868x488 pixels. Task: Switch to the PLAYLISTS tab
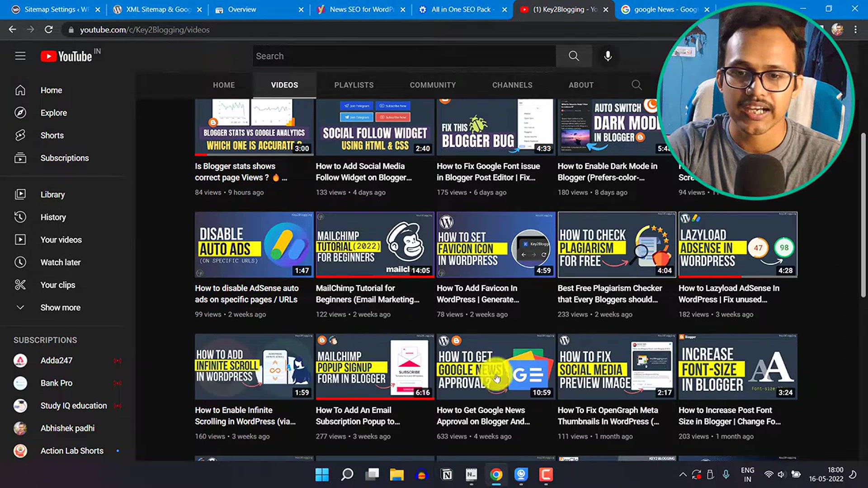pyautogui.click(x=354, y=85)
